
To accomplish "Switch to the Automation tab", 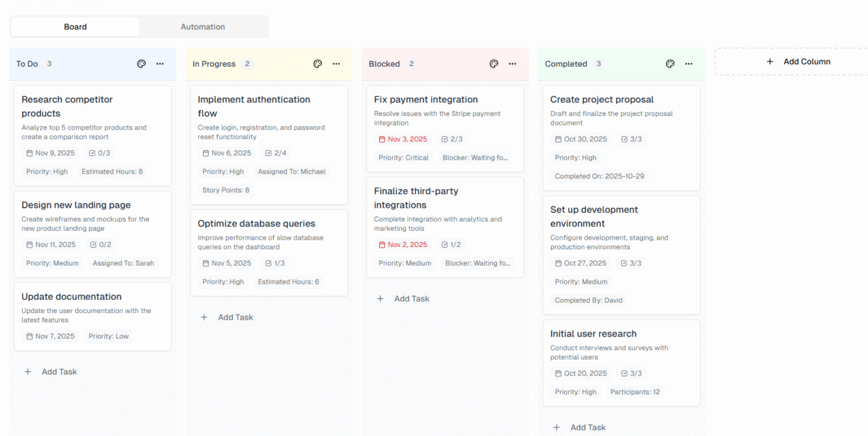I will point(202,27).
